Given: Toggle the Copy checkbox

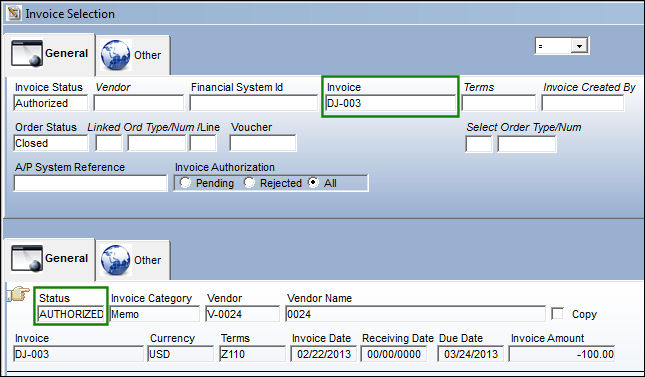Looking at the screenshot, I should pyautogui.click(x=557, y=314).
